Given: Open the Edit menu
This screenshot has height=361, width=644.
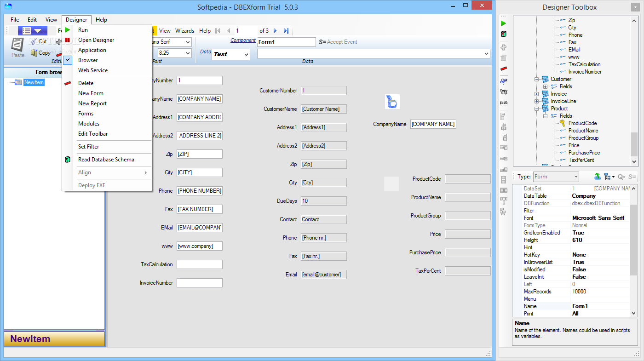Looking at the screenshot, I should click(x=32, y=20).
